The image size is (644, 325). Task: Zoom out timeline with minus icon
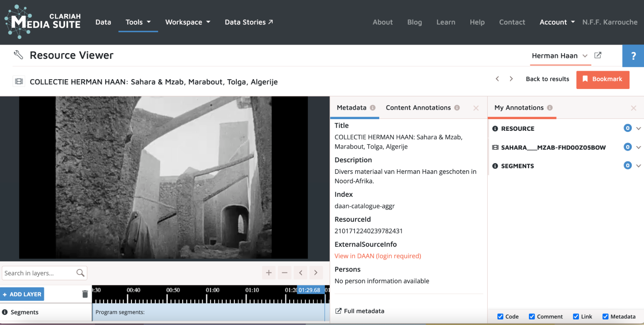pos(284,273)
